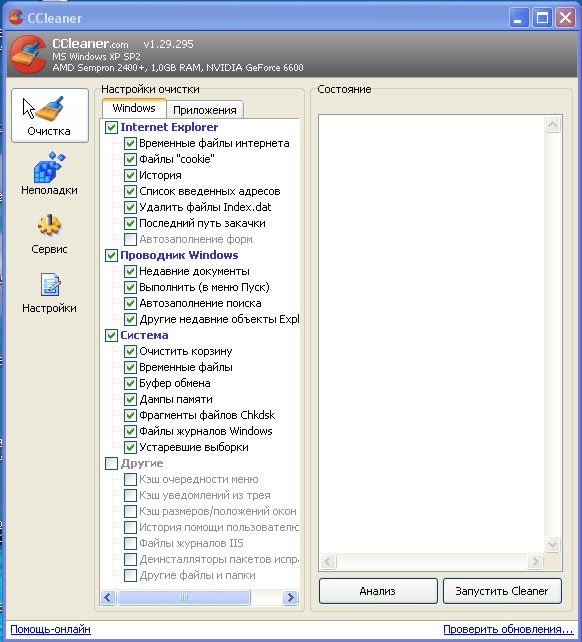The image size is (582, 642).
Task: Click the Анализ button
Action: (x=378, y=591)
